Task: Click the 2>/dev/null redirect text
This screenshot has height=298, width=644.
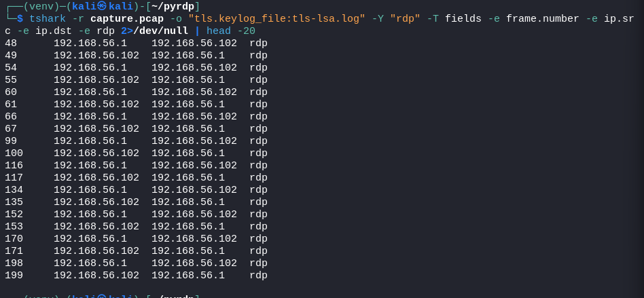Action: [154, 31]
